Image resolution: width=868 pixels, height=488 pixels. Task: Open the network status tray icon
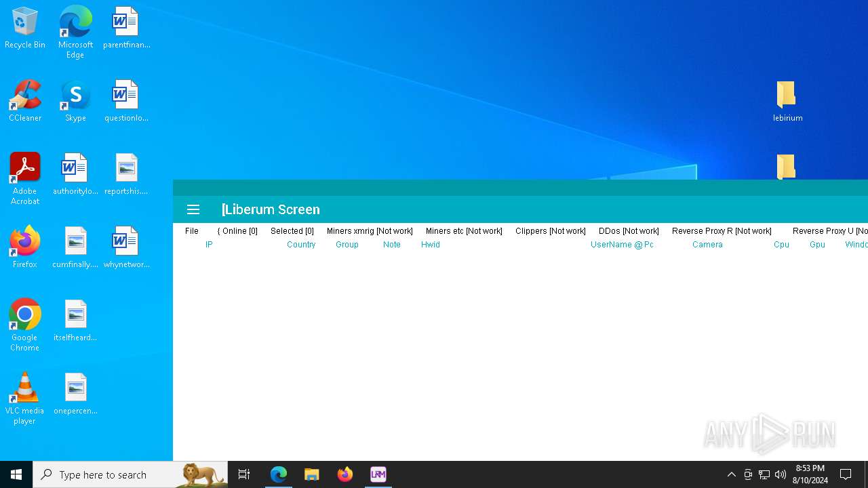click(x=764, y=474)
